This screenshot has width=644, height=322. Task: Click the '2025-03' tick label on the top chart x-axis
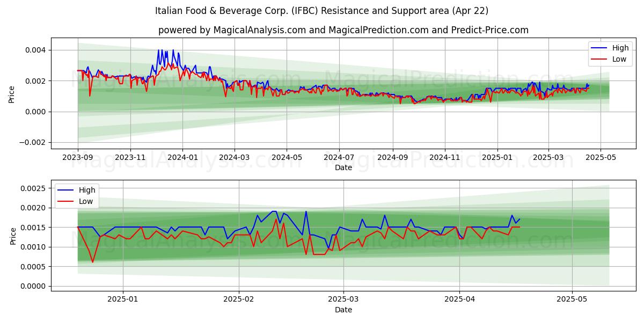pyautogui.click(x=548, y=157)
